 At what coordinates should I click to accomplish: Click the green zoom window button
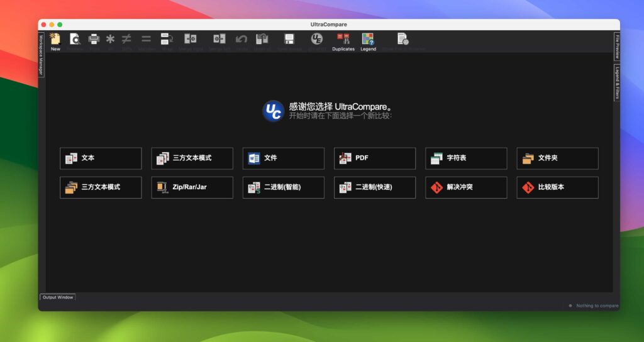point(60,25)
